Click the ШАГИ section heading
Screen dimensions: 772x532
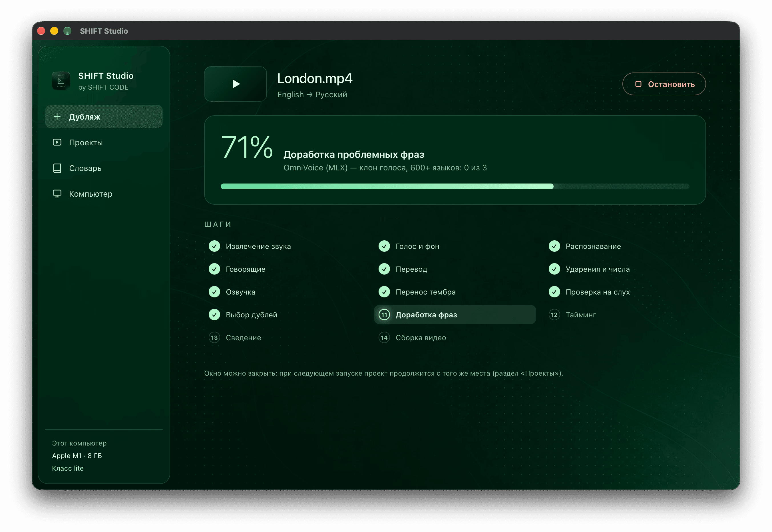click(x=218, y=225)
